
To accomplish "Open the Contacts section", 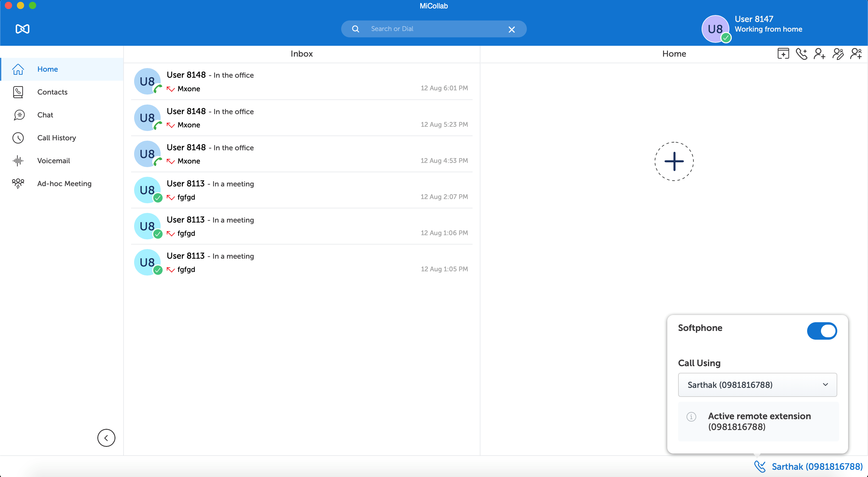I will (x=52, y=92).
